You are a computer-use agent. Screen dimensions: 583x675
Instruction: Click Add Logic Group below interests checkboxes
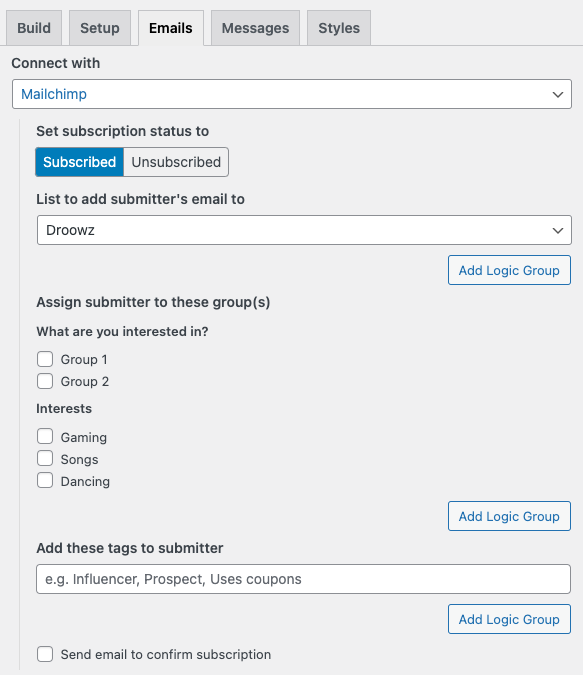click(x=509, y=516)
